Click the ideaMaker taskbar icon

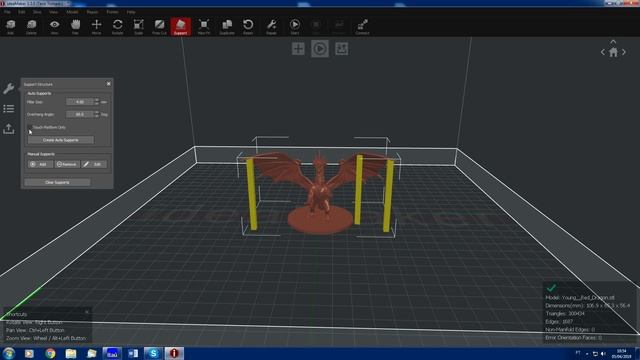[x=174, y=353]
